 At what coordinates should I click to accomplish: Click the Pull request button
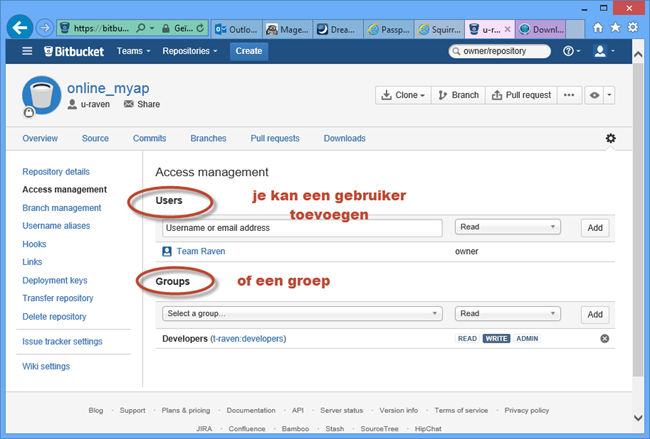[521, 95]
